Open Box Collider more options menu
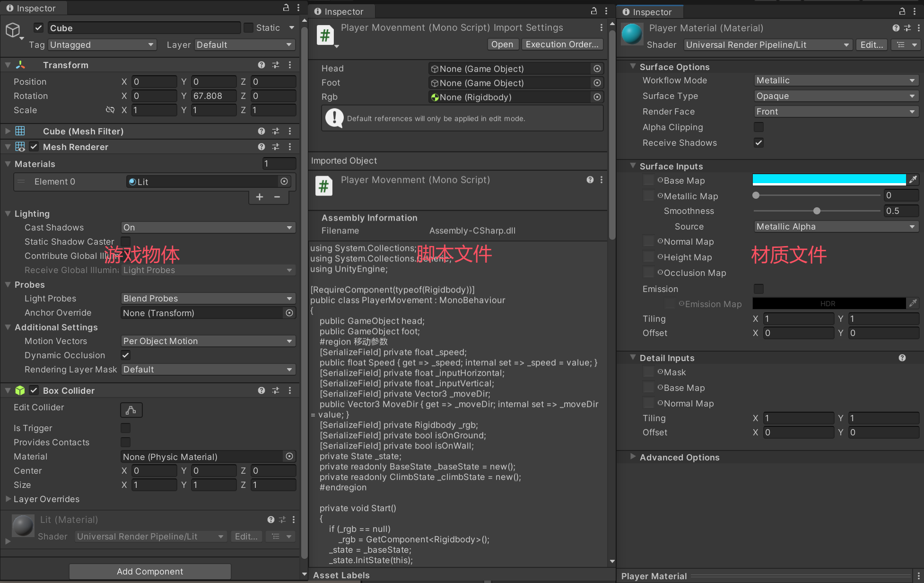This screenshot has height=583, width=924. (x=290, y=390)
